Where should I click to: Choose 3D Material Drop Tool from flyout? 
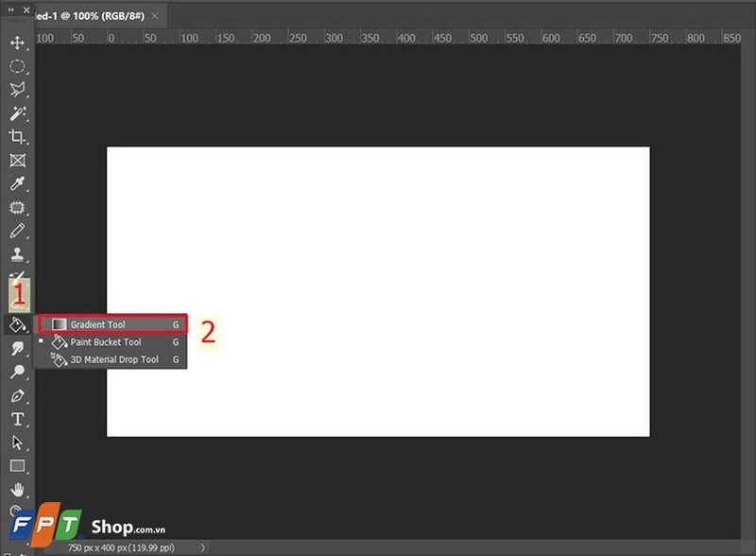112,359
